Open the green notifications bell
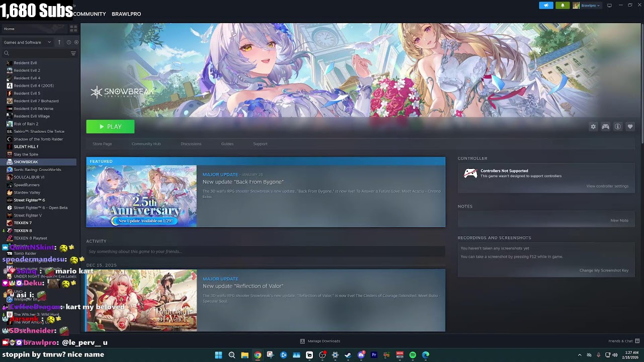The image size is (644, 362). 562,6
